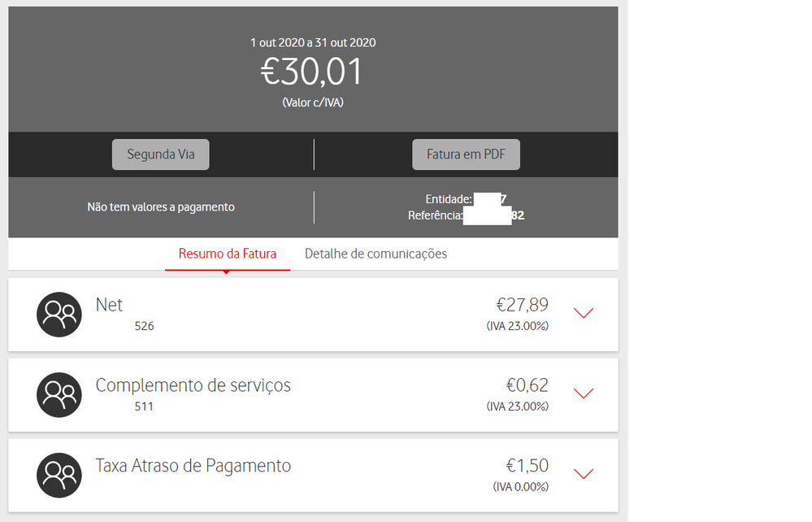Expand the Net charge details

[584, 314]
